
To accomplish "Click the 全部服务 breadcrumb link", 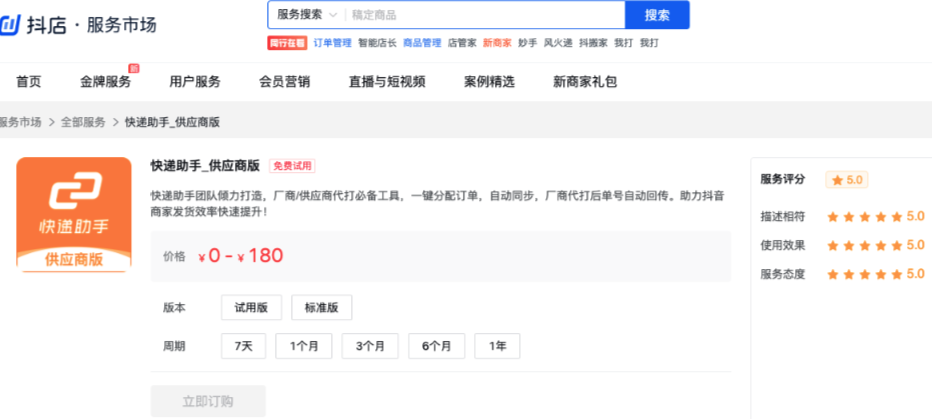I will pyautogui.click(x=83, y=122).
